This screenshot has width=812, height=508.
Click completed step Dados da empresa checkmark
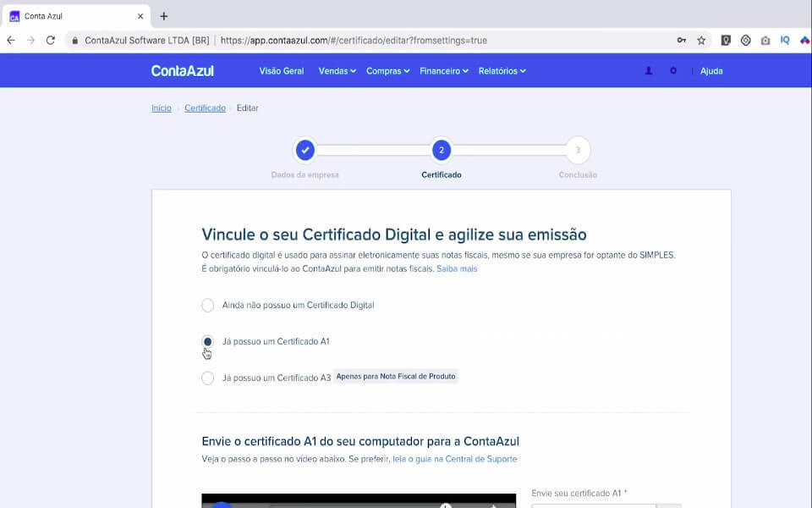coord(305,151)
